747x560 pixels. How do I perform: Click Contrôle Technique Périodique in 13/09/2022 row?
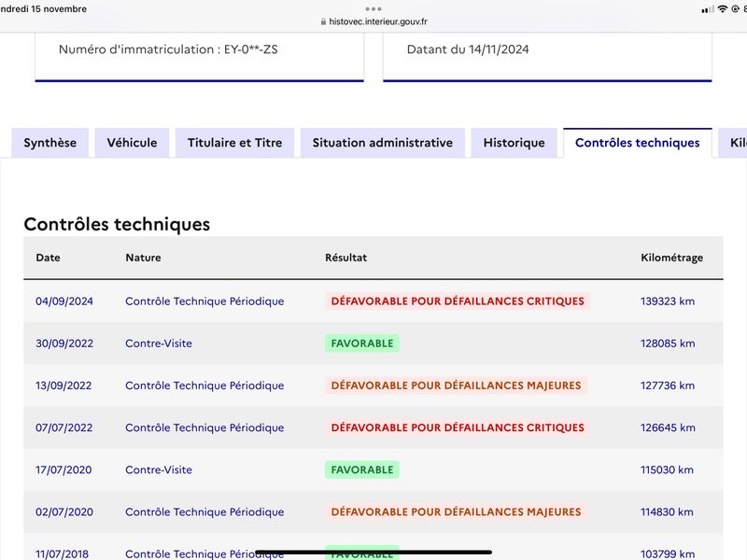pyautogui.click(x=204, y=385)
